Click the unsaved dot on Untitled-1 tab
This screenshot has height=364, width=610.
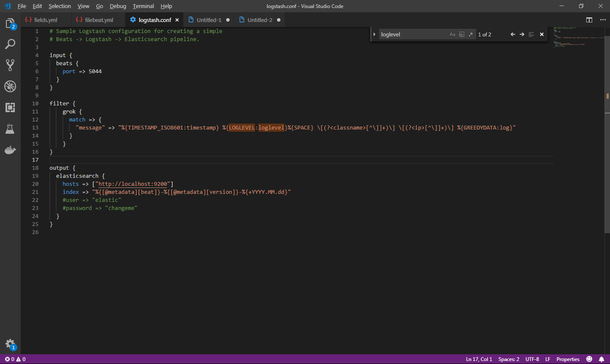click(x=228, y=20)
